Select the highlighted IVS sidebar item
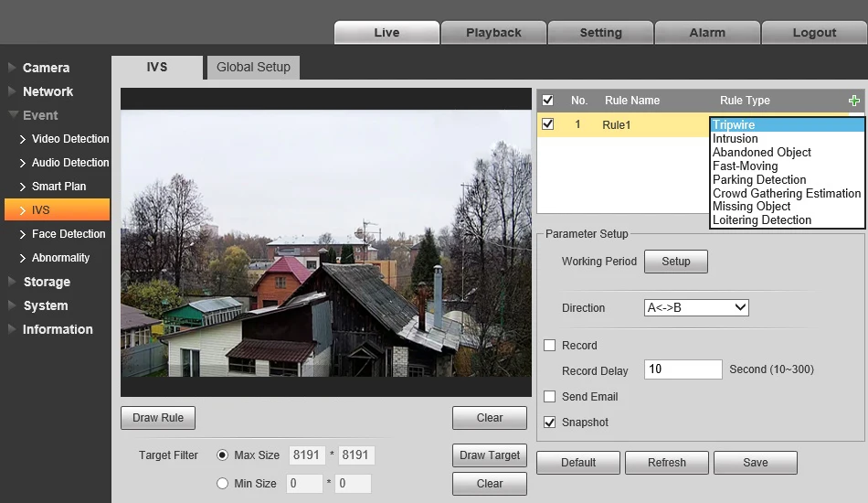The width and height of the screenshot is (868, 503). point(57,210)
